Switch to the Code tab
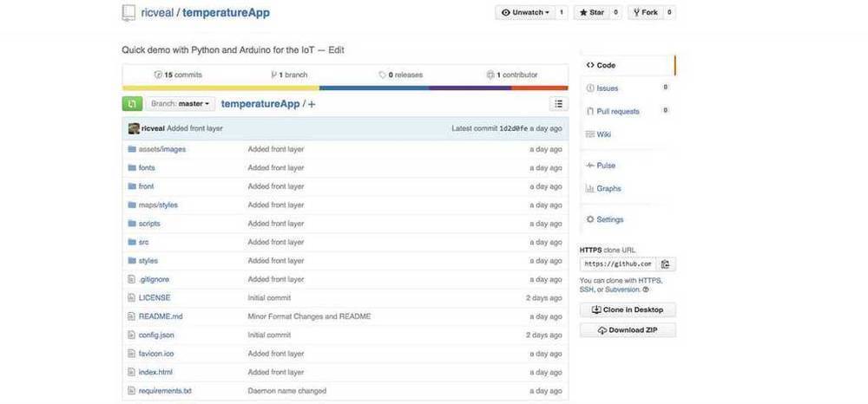 point(605,65)
